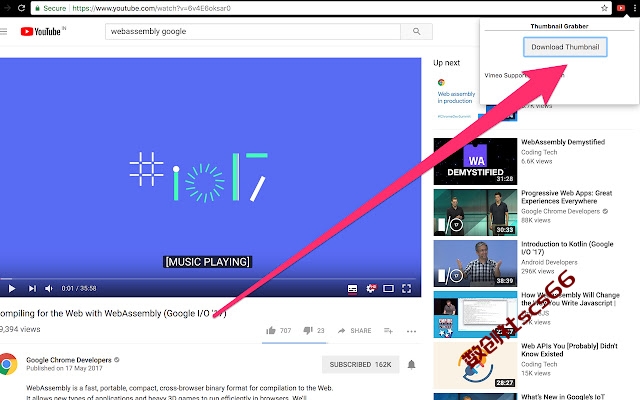Reload the page with the refresh icon
The image size is (640, 400).
[21, 8]
